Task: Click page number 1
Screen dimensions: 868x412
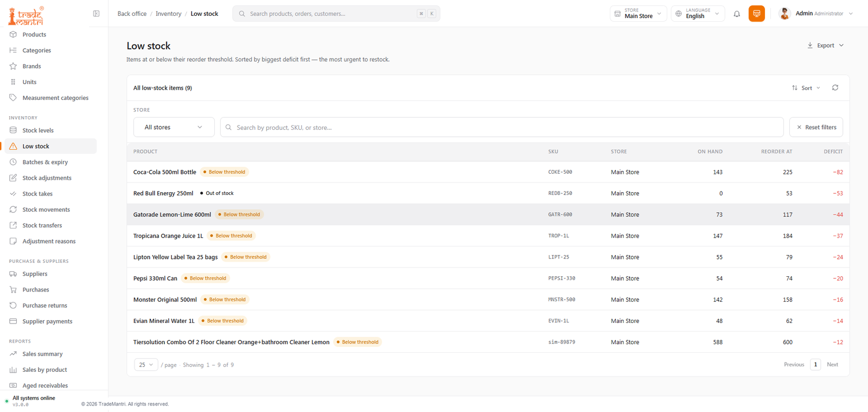Action: click(815, 365)
